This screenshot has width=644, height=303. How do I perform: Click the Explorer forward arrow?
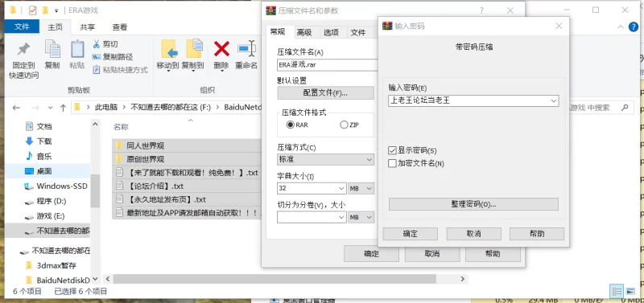[x=35, y=108]
